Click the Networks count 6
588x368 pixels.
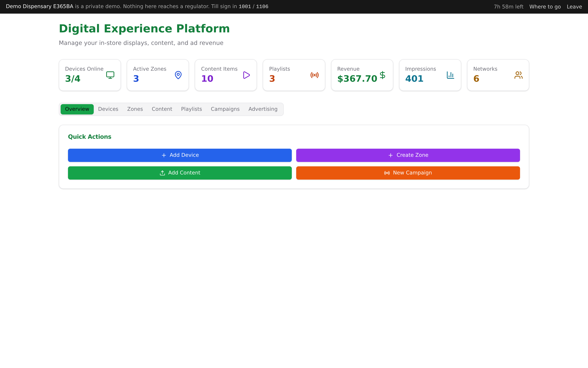[476, 79]
